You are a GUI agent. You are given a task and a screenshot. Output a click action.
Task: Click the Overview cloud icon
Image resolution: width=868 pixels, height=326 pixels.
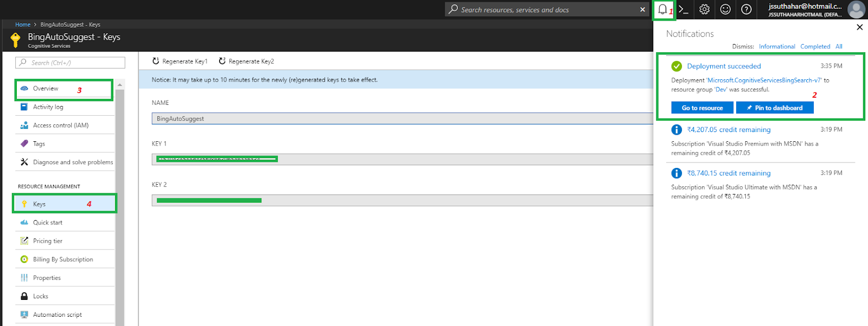coord(24,89)
